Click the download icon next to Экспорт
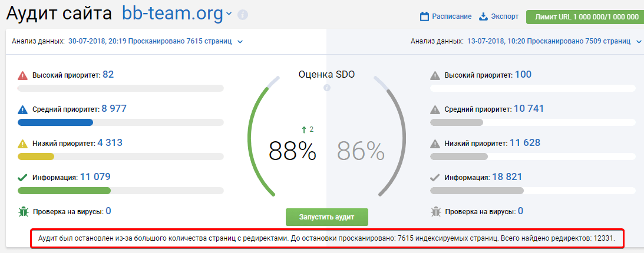Screen dimensions: 644x253 click(x=483, y=17)
